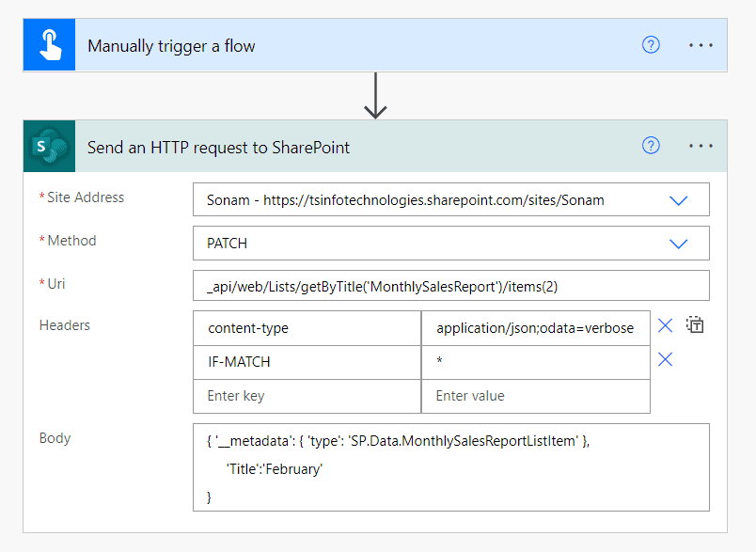The height and width of the screenshot is (552, 756).
Task: Click the Body label
Action: pyautogui.click(x=55, y=437)
